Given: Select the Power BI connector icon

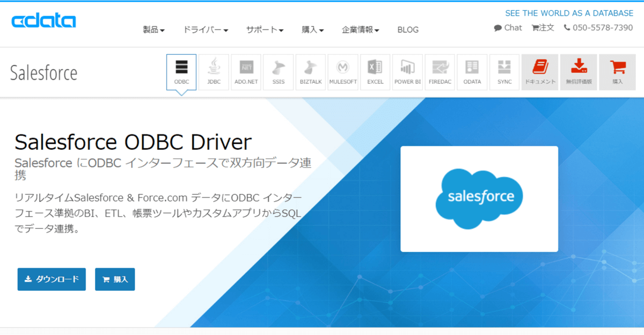Looking at the screenshot, I should (x=407, y=72).
